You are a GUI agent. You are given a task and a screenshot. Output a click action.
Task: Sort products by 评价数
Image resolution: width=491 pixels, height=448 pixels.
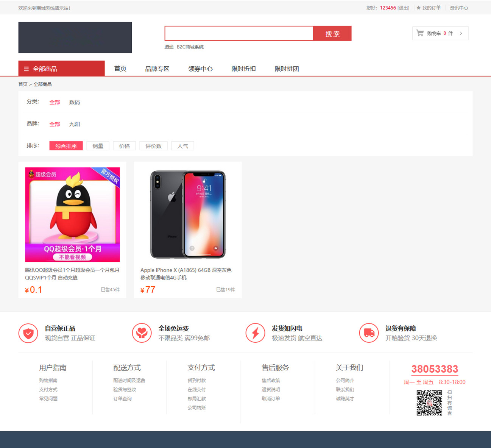153,146
